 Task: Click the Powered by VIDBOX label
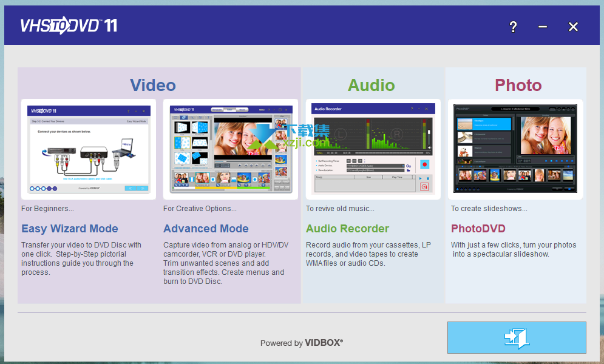302,343
